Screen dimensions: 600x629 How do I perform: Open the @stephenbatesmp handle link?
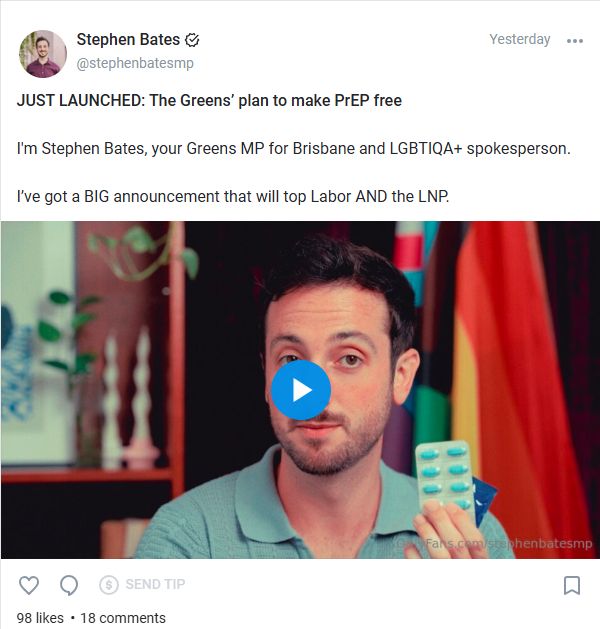click(135, 63)
